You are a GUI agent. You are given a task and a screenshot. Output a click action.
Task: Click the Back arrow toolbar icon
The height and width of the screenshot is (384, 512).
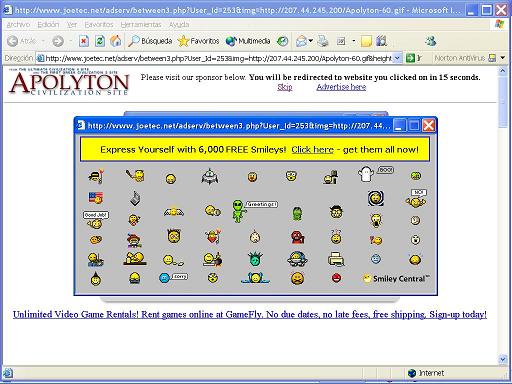[x=13, y=41]
